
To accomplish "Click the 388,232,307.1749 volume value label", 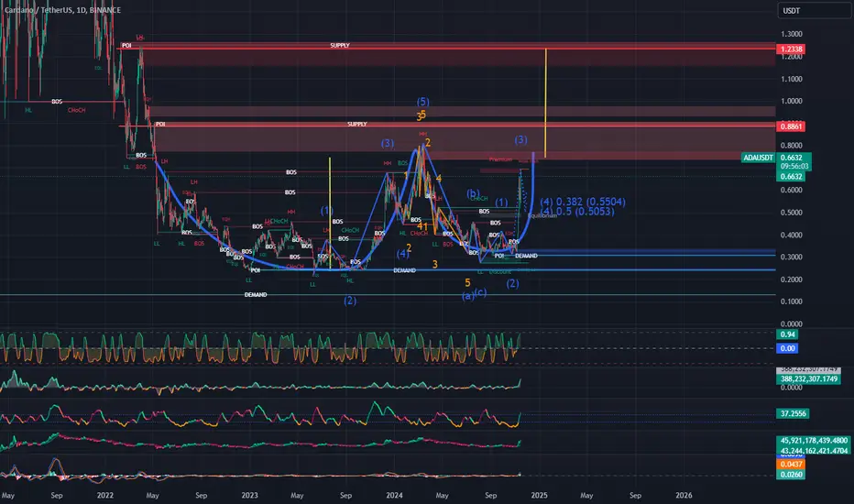I will click(x=808, y=378).
